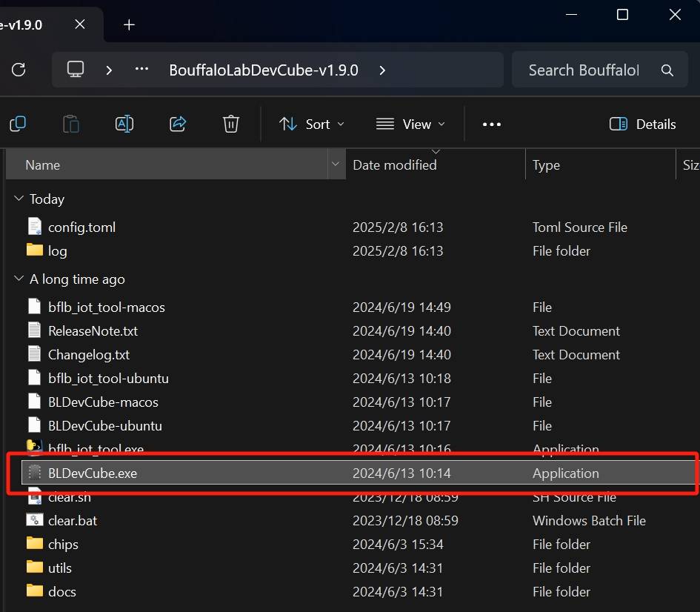
Task: Click the config.toml file icon
Action: (x=35, y=227)
